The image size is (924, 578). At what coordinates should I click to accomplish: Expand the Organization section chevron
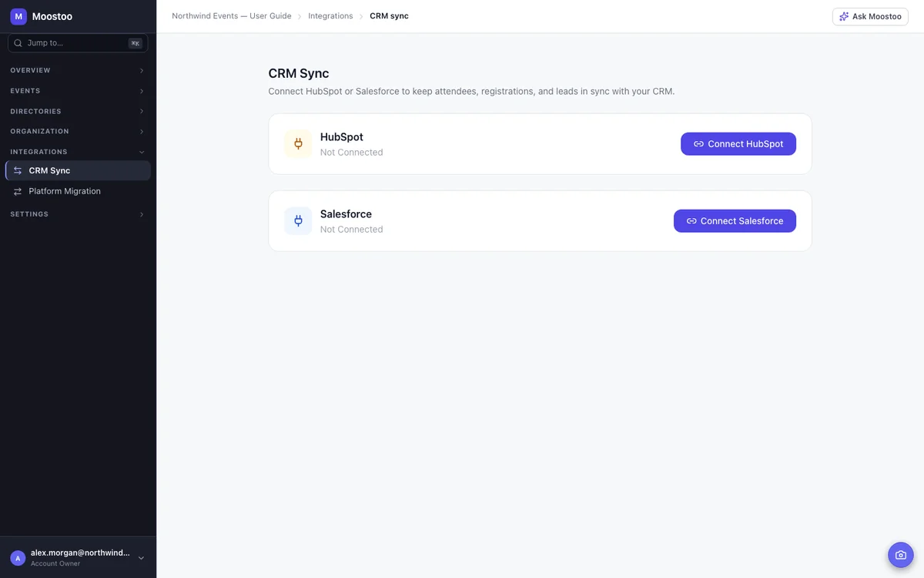click(x=142, y=132)
